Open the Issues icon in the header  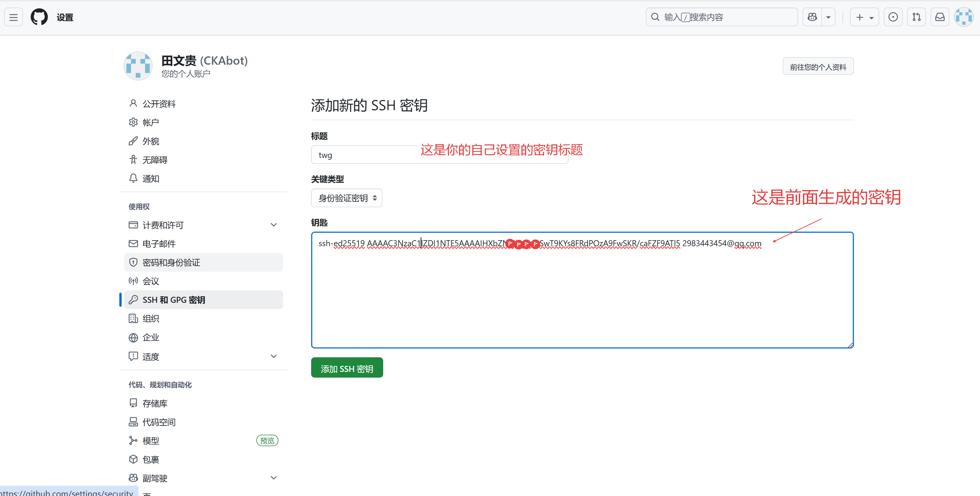pos(893,17)
